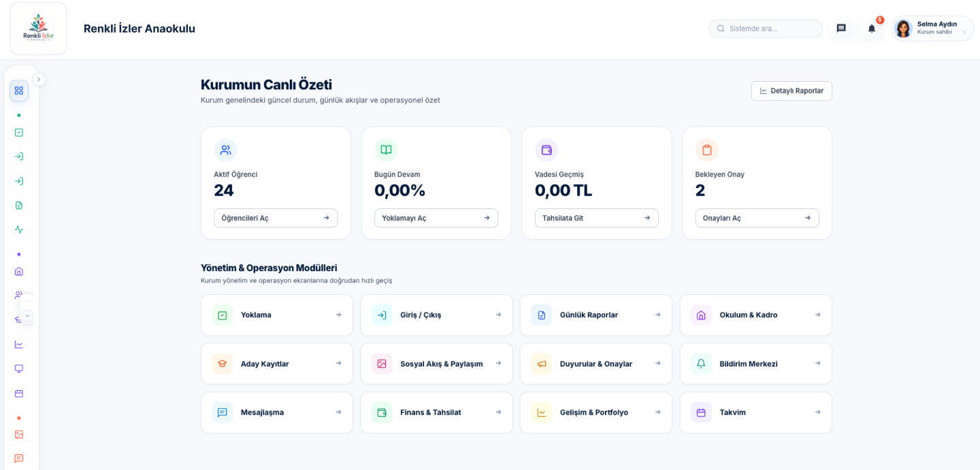980x470 pixels.
Task: Click the Detaylı Raporlar button
Action: click(791, 91)
